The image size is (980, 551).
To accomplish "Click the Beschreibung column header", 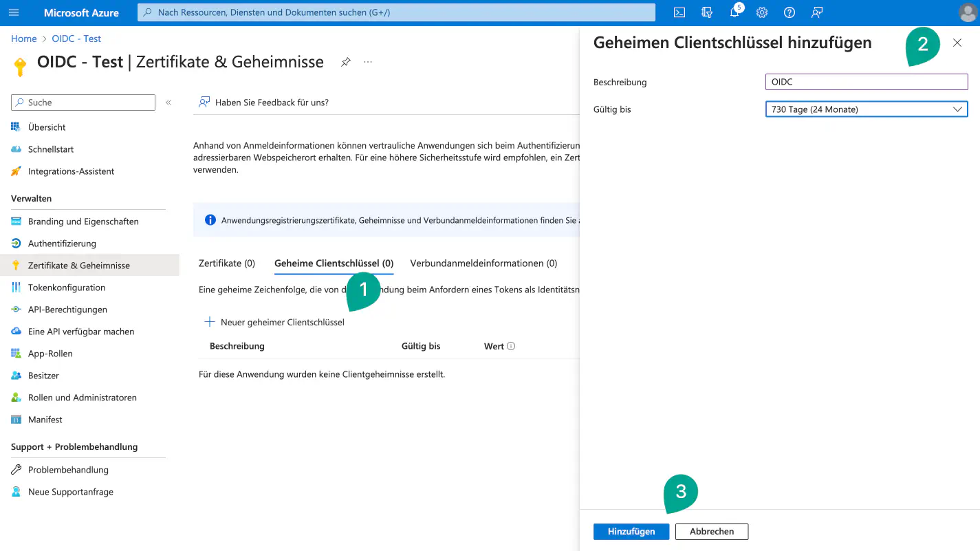I will tap(237, 346).
